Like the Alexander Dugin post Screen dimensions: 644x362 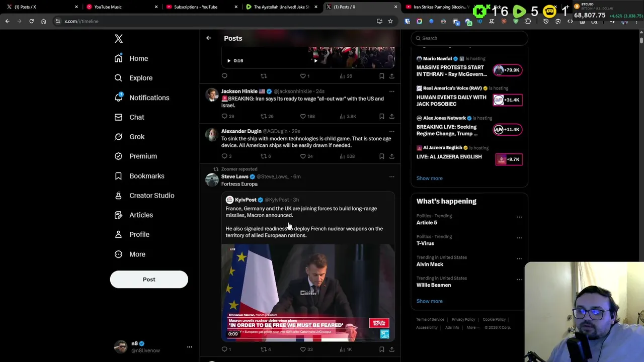click(x=303, y=156)
